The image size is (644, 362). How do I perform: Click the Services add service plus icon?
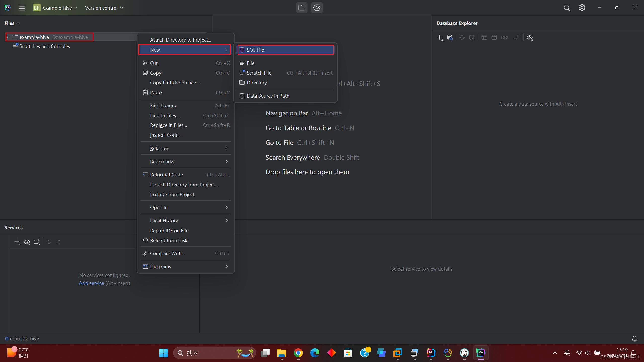coord(17,242)
